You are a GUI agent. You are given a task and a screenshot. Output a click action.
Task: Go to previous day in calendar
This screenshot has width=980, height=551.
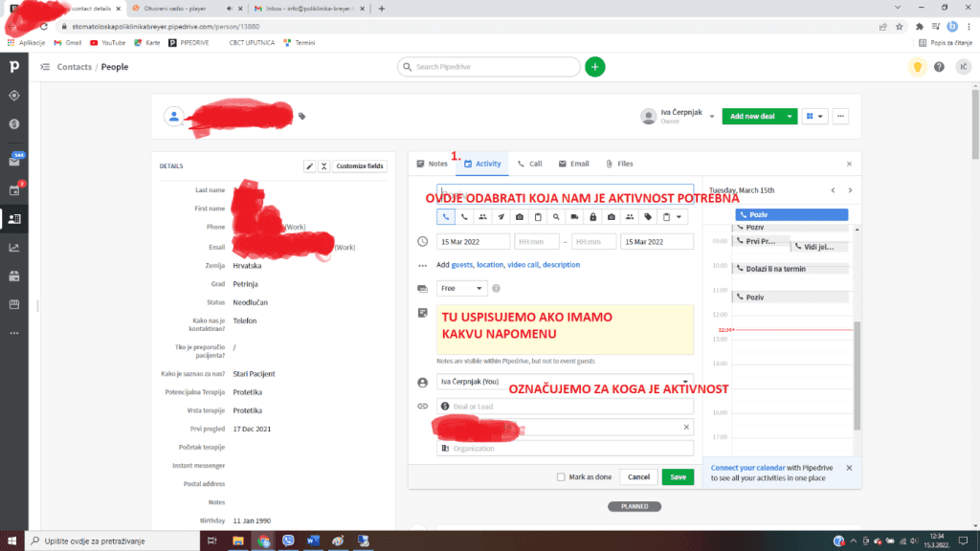(834, 190)
